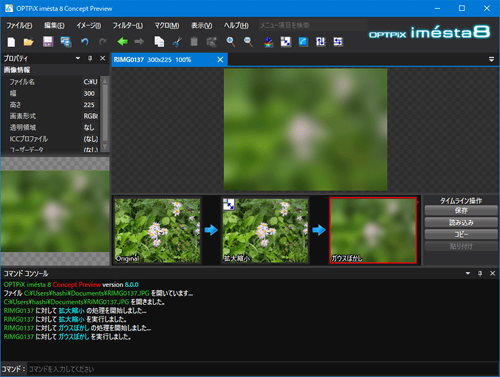Expand the document tab list dropdown
This screenshot has width=500, height=377.
(491, 59)
